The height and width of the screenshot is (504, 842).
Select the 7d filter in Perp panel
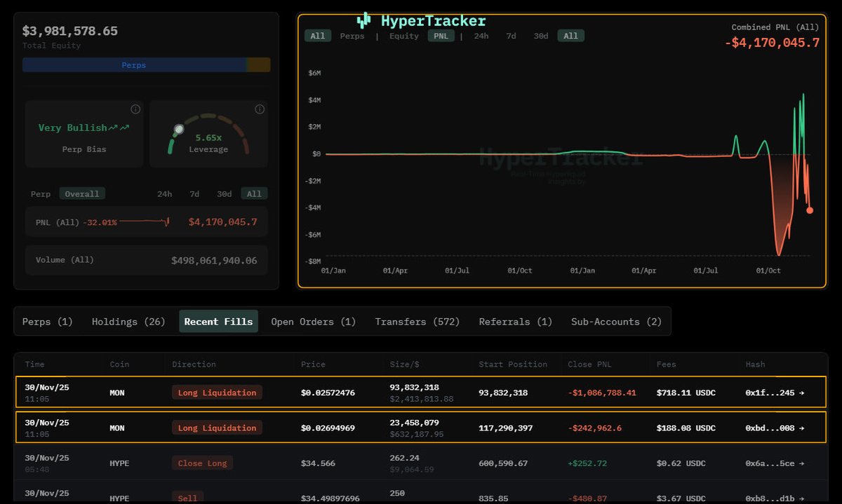194,193
